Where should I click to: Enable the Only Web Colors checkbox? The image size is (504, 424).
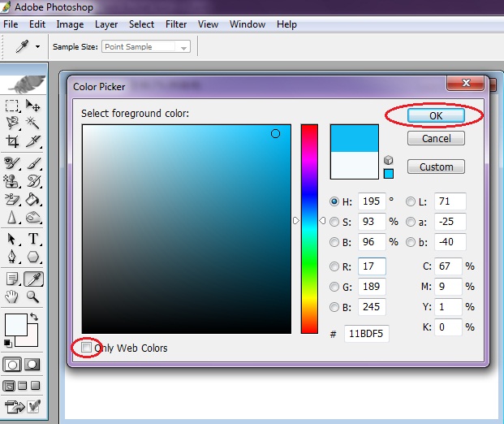86,347
